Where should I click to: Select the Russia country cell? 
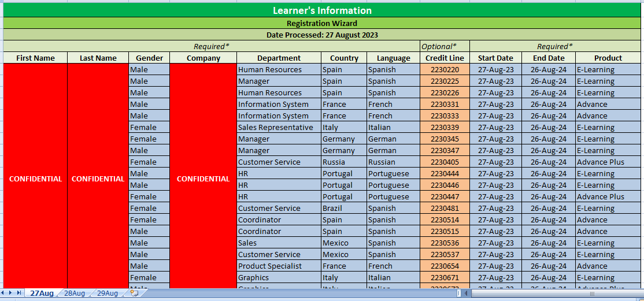point(344,162)
